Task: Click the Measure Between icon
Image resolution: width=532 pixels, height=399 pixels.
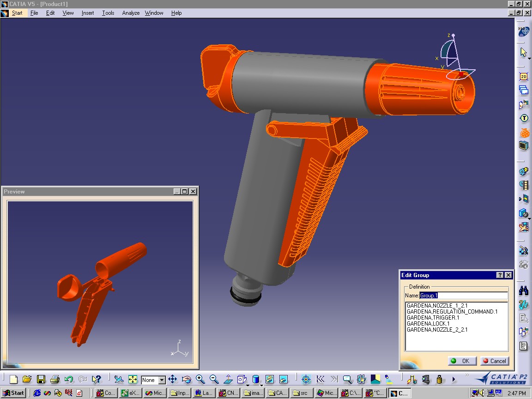Action: [411, 379]
